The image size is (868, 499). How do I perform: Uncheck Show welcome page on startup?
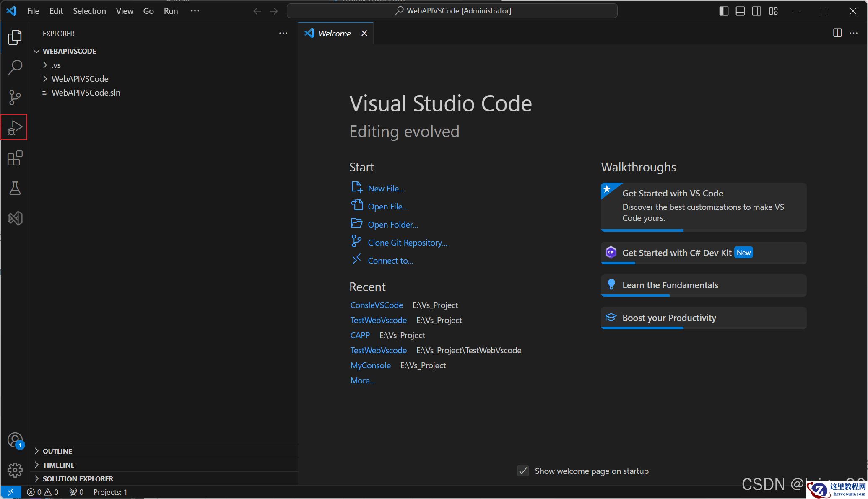[523, 471]
